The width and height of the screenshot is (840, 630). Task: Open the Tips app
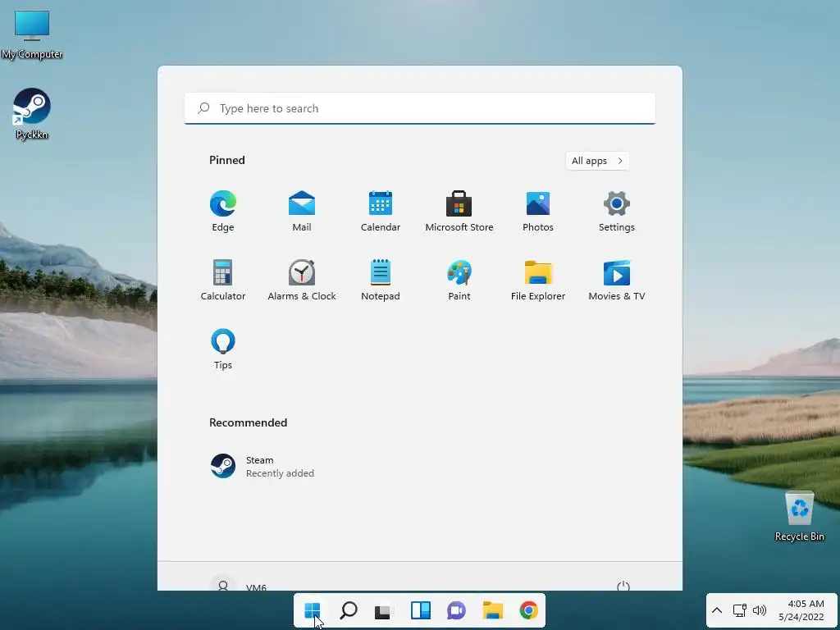[223, 349]
